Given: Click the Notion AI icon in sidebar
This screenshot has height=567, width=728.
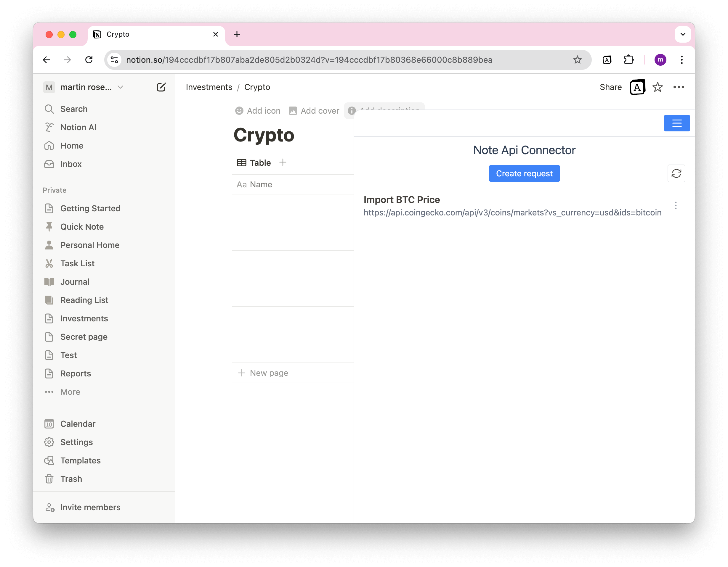Looking at the screenshot, I should [50, 127].
